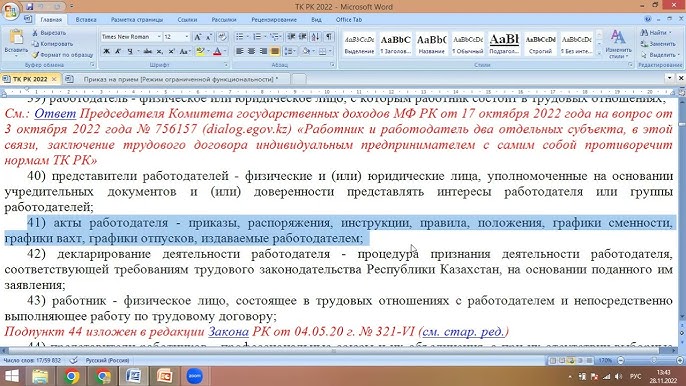The image size is (686, 386).
Task: Click the Word help question mark icon
Action: tap(648, 19)
